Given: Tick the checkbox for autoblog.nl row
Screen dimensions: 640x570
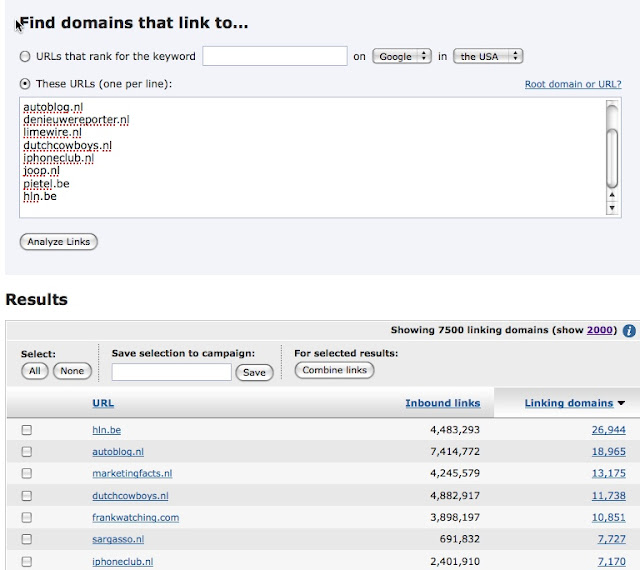Looking at the screenshot, I should (27, 452).
